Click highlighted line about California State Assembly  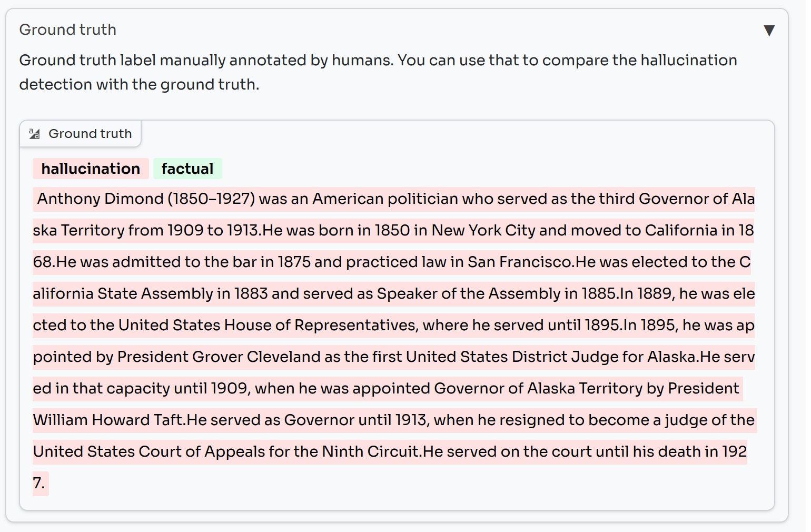394,294
